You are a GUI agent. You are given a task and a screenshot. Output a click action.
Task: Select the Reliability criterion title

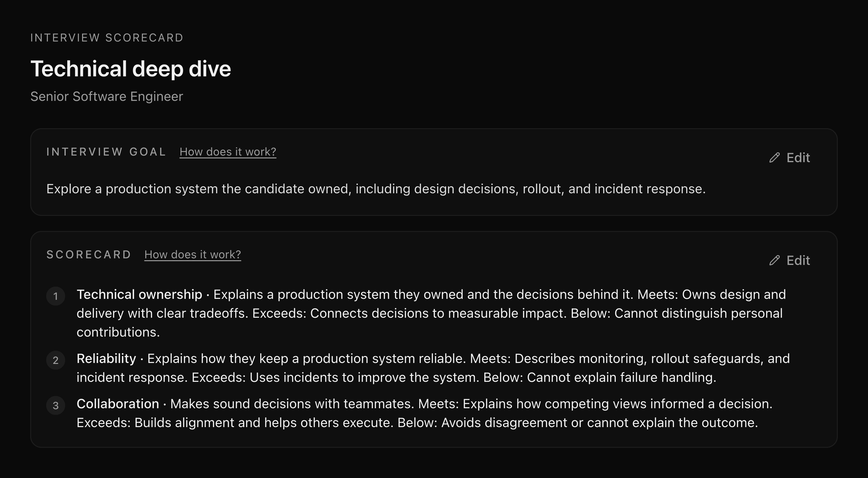click(107, 359)
